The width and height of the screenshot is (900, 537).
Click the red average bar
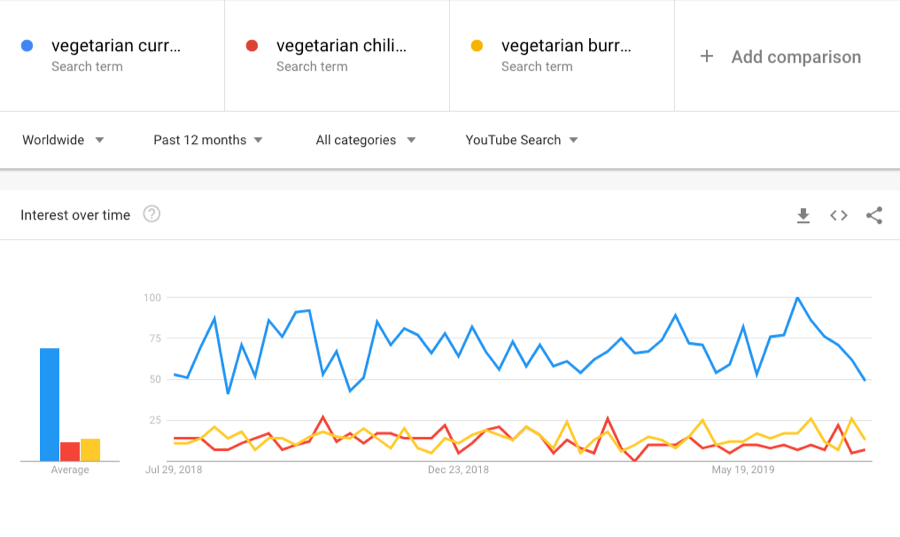tap(70, 451)
